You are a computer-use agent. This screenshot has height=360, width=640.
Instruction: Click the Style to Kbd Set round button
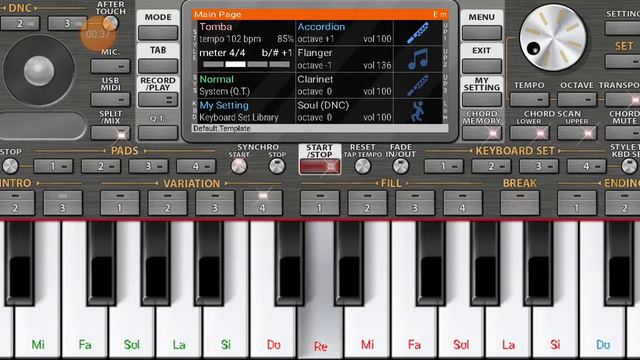pyautogui.click(x=629, y=166)
